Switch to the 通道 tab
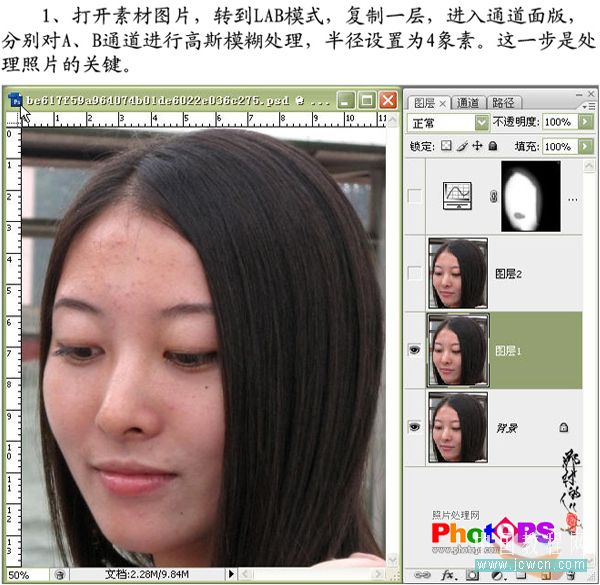Screen dimensions: 600x585 (x=468, y=103)
